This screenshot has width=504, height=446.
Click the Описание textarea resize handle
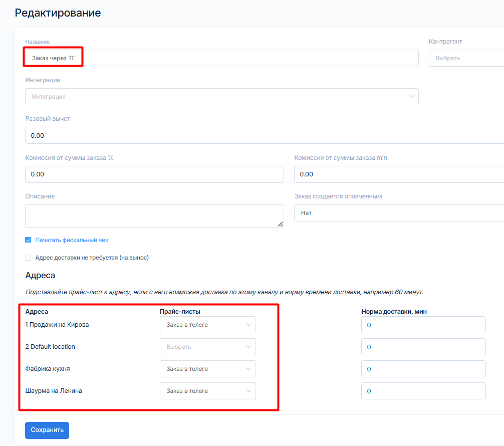tap(281, 224)
